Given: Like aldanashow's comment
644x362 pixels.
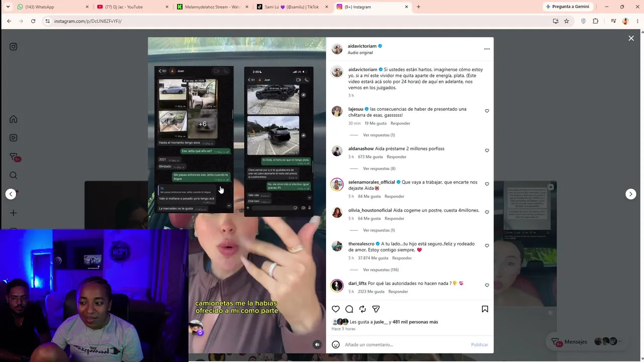Looking at the screenshot, I should [487, 150].
